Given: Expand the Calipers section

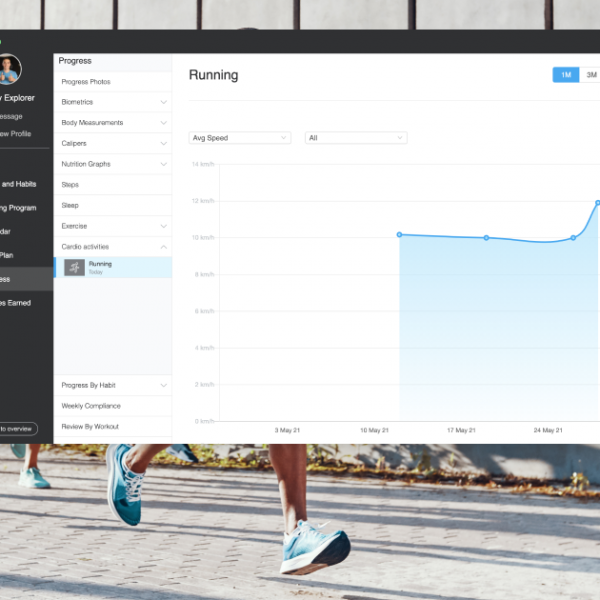Looking at the screenshot, I should pyautogui.click(x=163, y=144).
